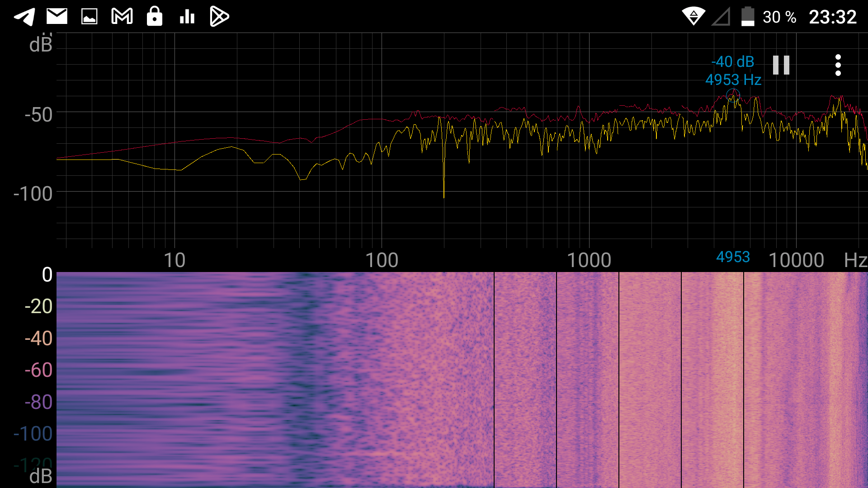
Task: Tap the -50 dB spectrum axis label
Action: [x=38, y=115]
